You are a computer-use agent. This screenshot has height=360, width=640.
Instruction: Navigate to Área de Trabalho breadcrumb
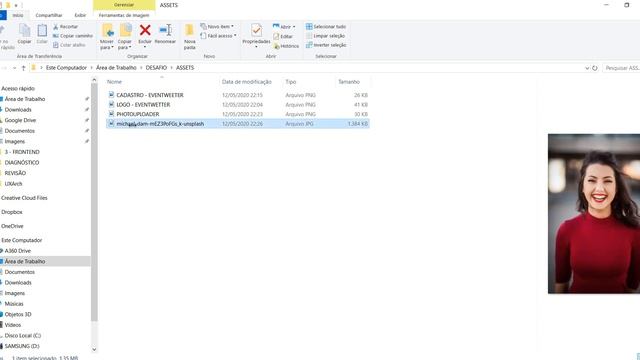[x=116, y=68]
